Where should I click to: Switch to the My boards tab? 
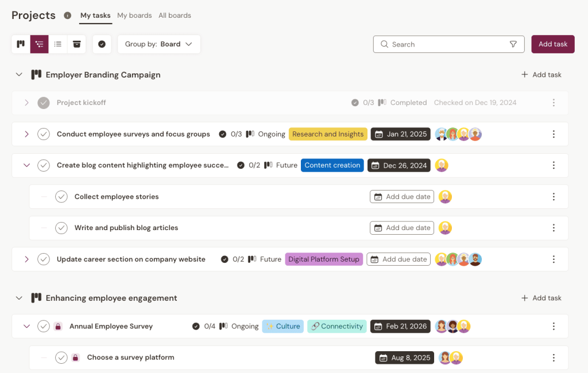[x=134, y=15]
